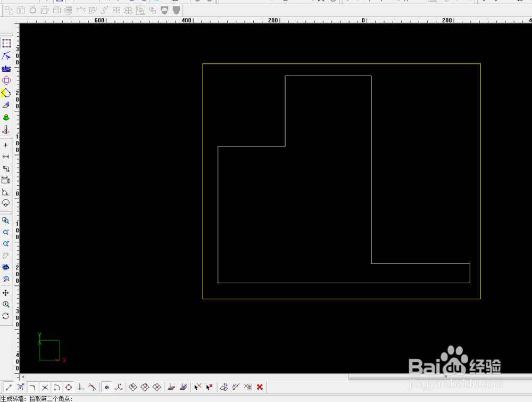
Task: Select the green cone relief tool
Action: (x=6, y=118)
